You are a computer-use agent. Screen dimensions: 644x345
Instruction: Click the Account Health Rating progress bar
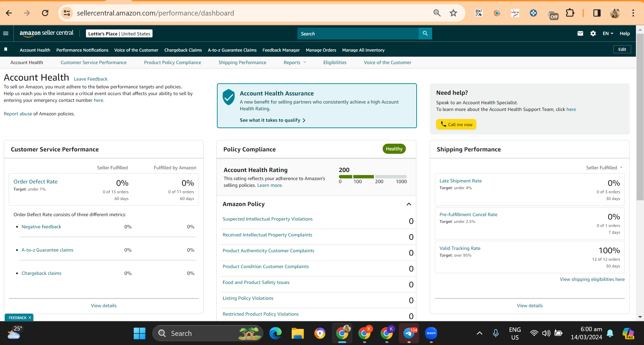point(373,177)
